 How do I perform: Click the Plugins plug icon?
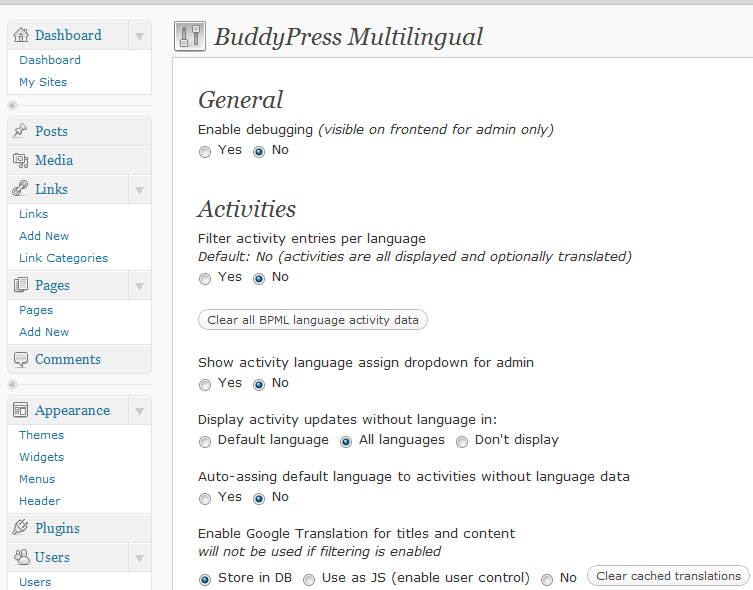click(21, 528)
